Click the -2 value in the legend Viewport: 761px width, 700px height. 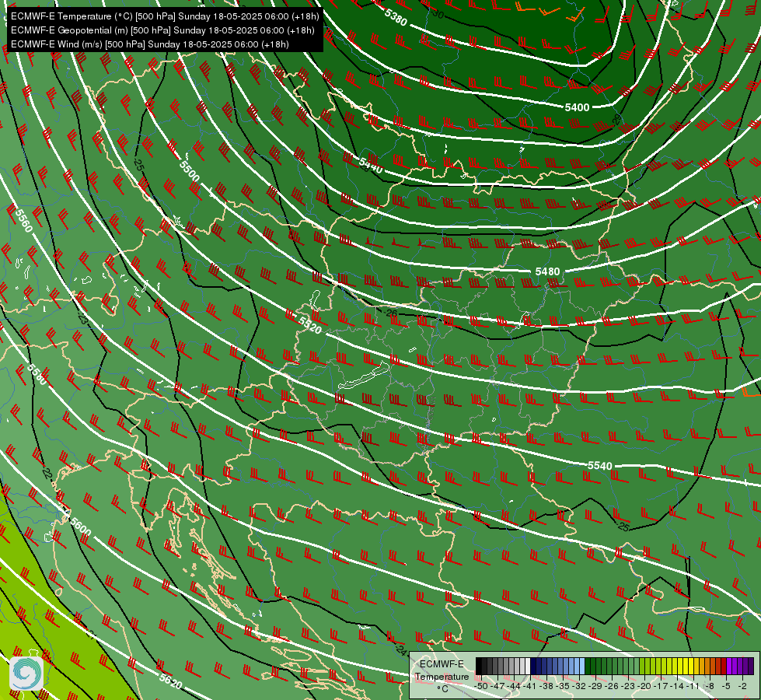point(742,686)
